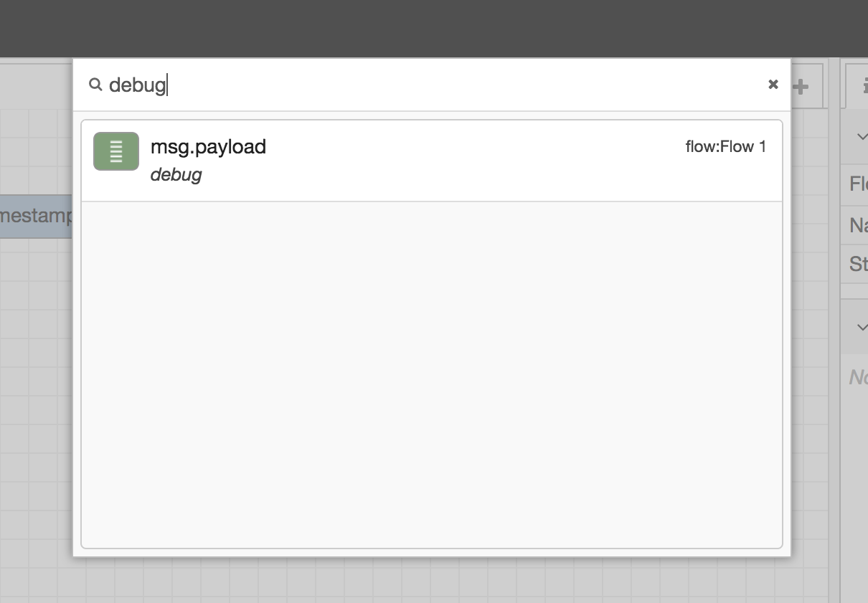The height and width of the screenshot is (603, 868).
Task: Click the green debug node icon
Action: 116,151
